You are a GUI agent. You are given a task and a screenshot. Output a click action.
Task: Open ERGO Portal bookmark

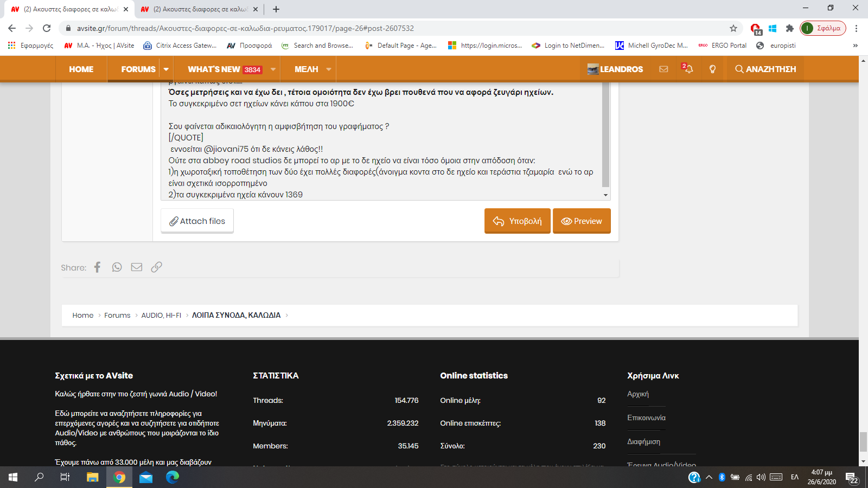click(723, 46)
